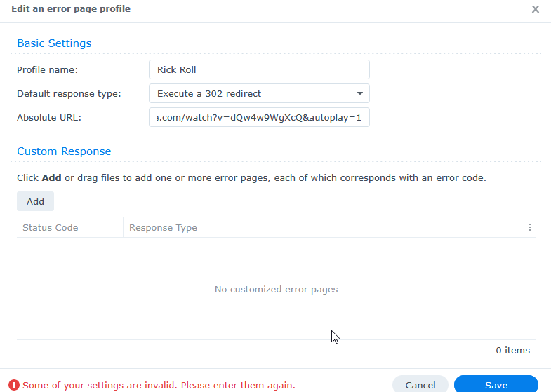Click the 'Default response type:' label

(69, 93)
